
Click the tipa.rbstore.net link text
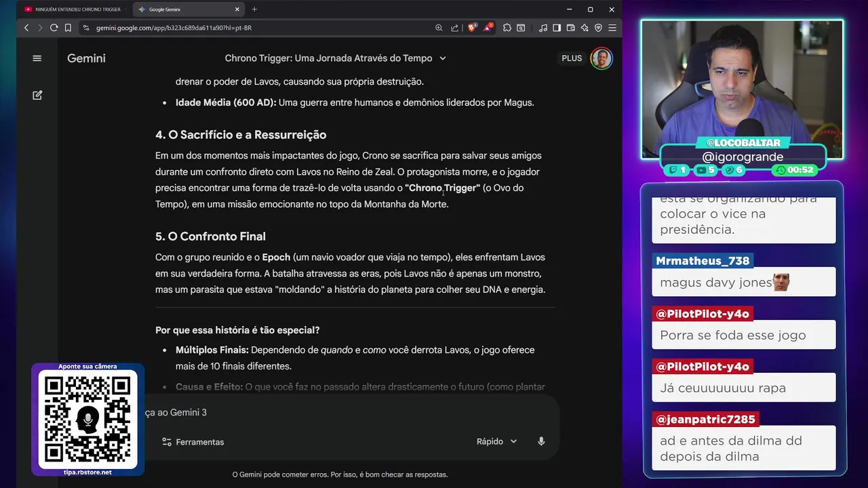pyautogui.click(x=87, y=472)
